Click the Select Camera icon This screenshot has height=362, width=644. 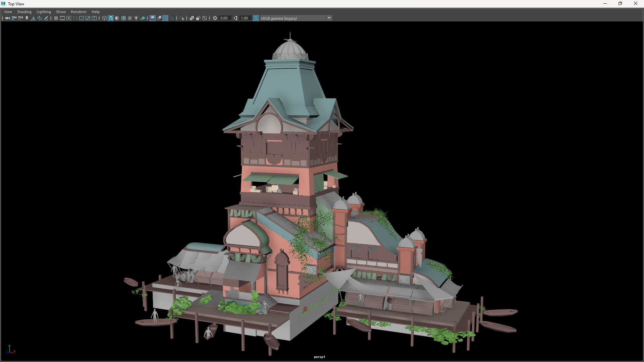pos(7,18)
